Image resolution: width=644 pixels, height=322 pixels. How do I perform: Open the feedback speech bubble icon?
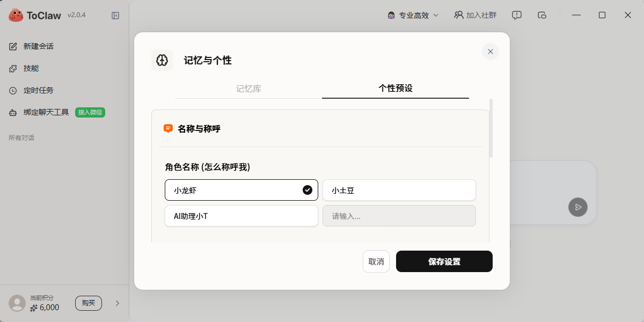tap(517, 16)
